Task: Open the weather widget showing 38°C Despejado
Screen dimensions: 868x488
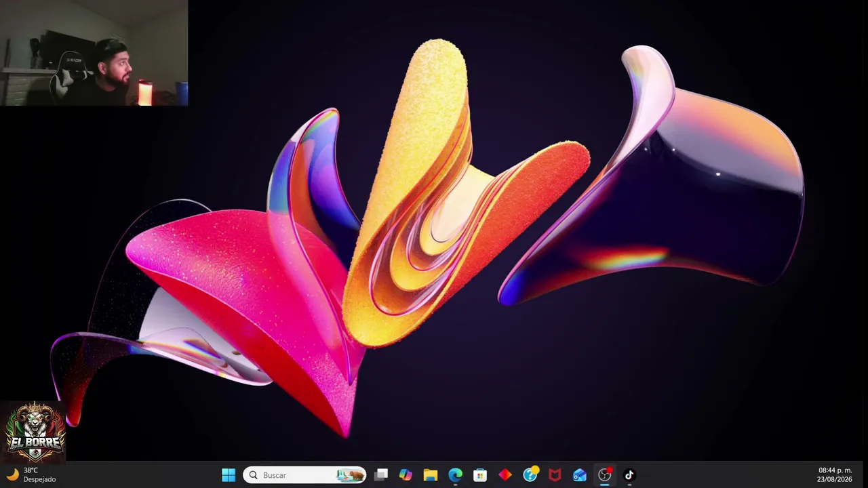Action: [x=31, y=475]
